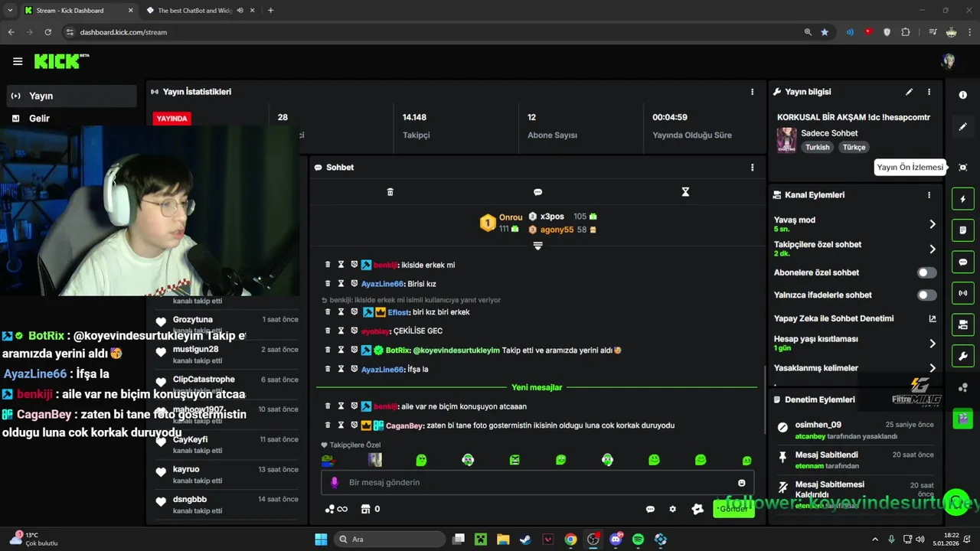Open Yayın Ön İzlemesi stream preview icon
This screenshot has width=980, height=551.
pos(963,168)
